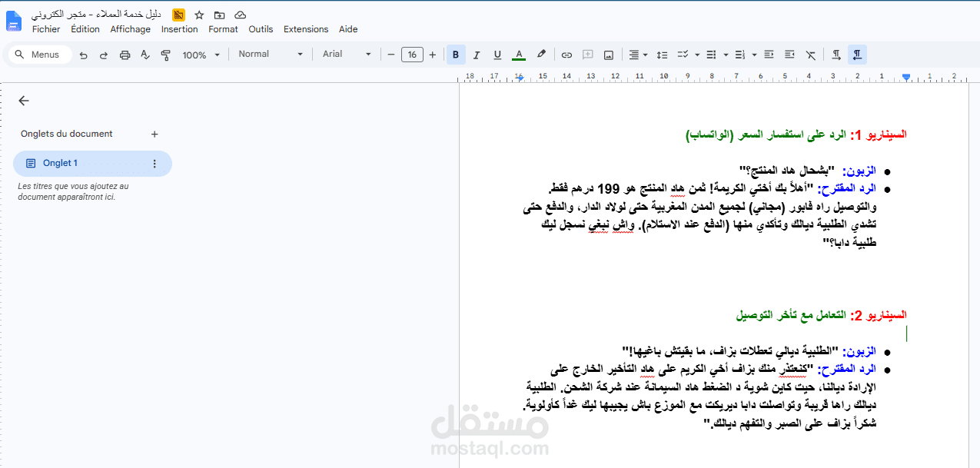Open the Arial font dropdown

(347, 55)
